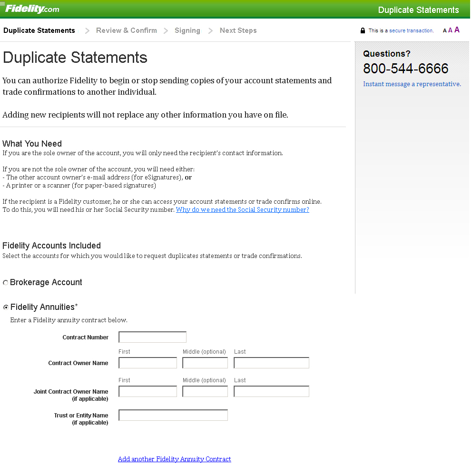Open Why do we need the Social Security number link
The height and width of the screenshot is (476, 472).
[243, 209]
